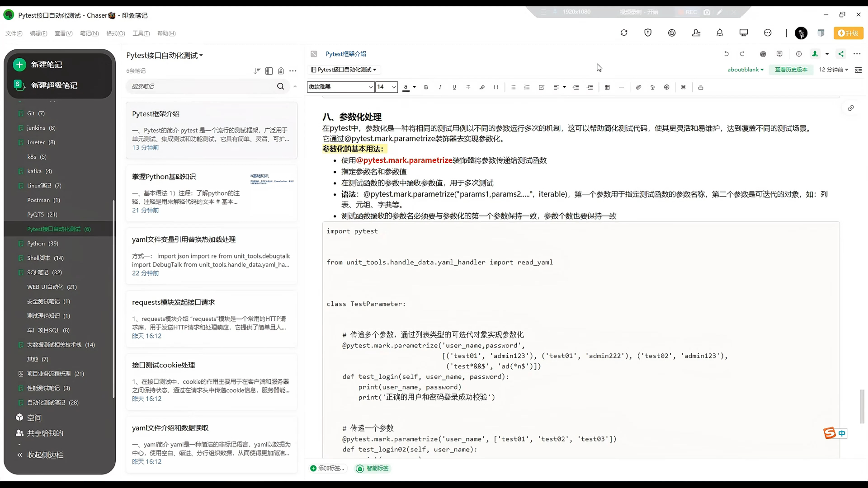Add a tag with 添加标签
Screen dimensions: 868x488
pyautogui.click(x=327, y=468)
